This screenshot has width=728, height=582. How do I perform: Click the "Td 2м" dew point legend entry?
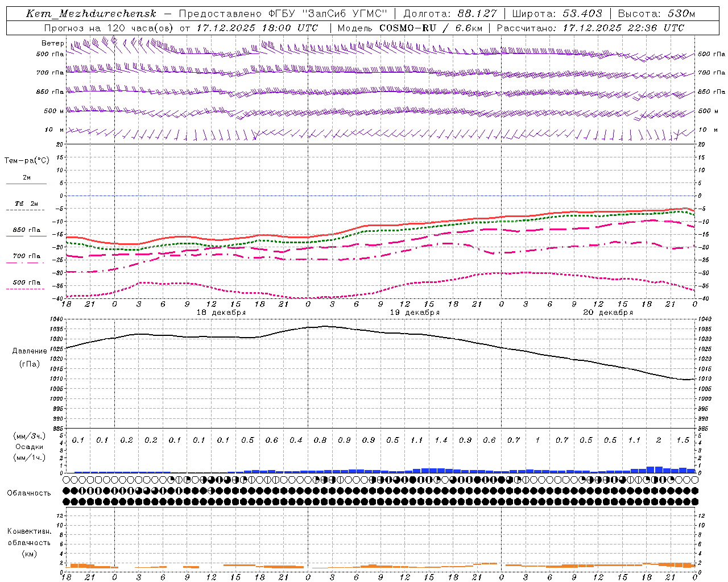tap(27, 203)
